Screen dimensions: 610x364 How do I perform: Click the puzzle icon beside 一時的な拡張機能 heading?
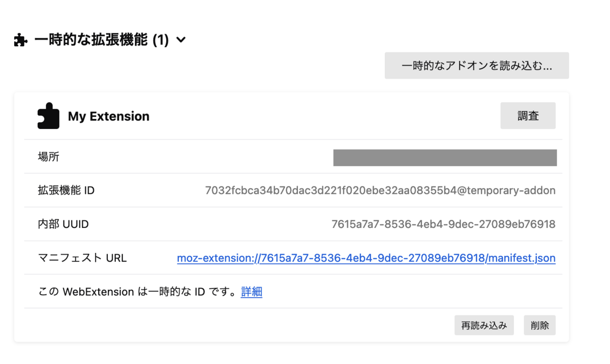point(21,40)
